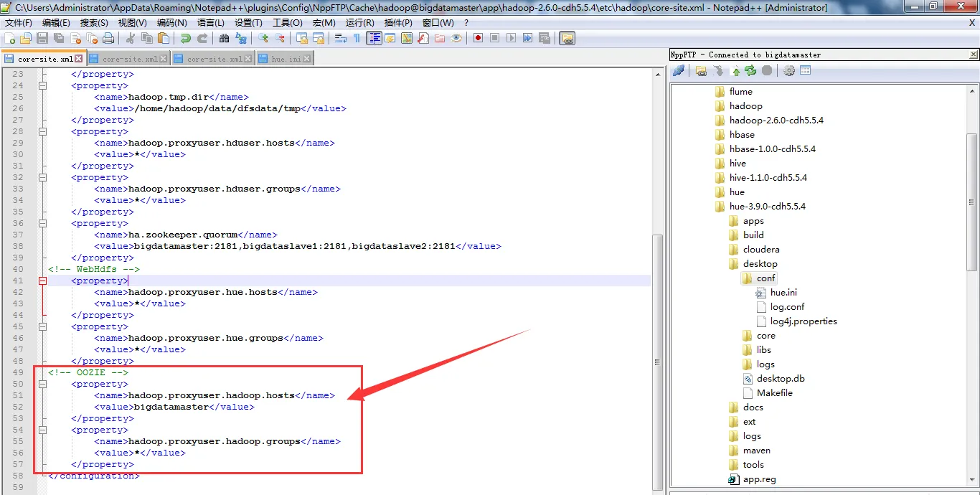Toggle the NppFTP window toolbar button

(x=567, y=38)
